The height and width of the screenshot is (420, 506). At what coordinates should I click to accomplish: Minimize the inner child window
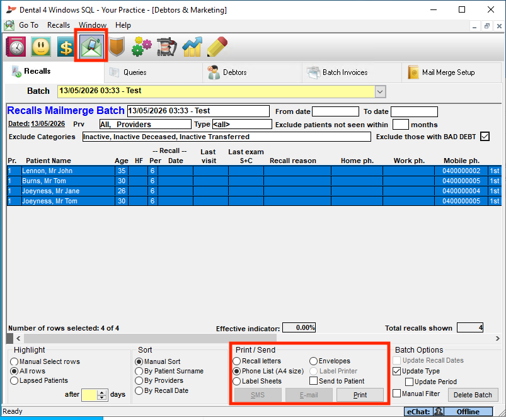pos(474,26)
